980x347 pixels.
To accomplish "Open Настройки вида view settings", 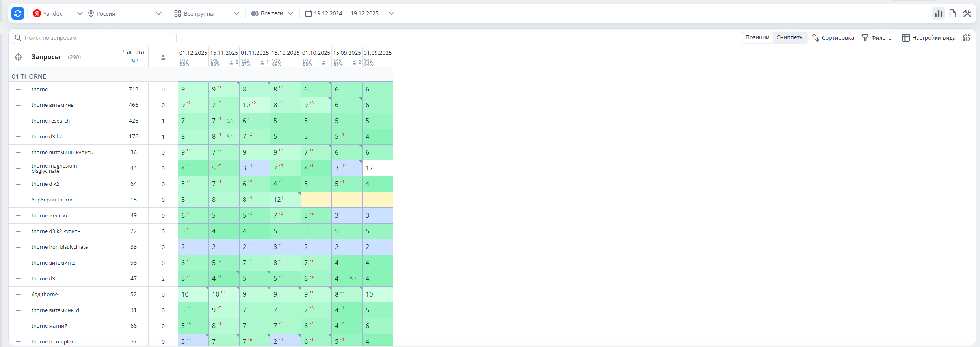I will pos(929,38).
